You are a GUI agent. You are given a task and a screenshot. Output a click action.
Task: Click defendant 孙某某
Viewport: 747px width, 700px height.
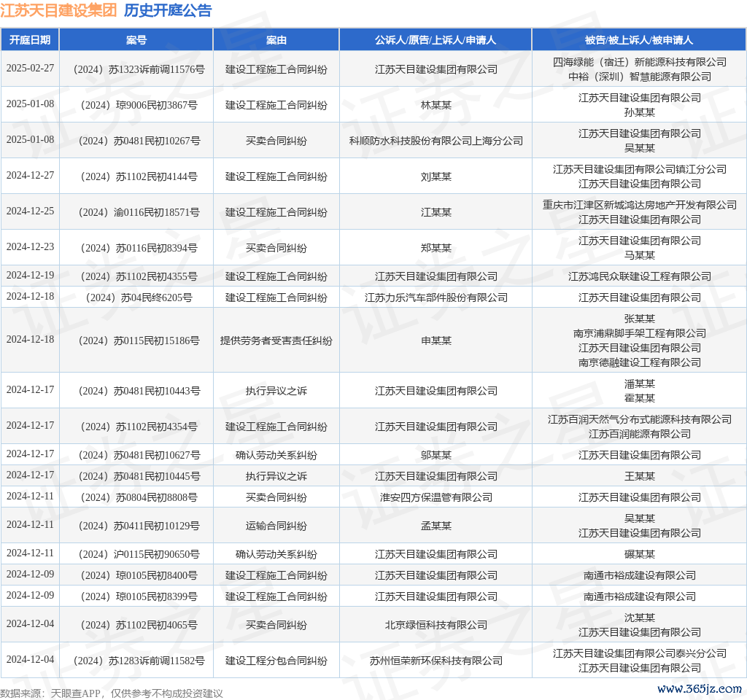click(639, 112)
